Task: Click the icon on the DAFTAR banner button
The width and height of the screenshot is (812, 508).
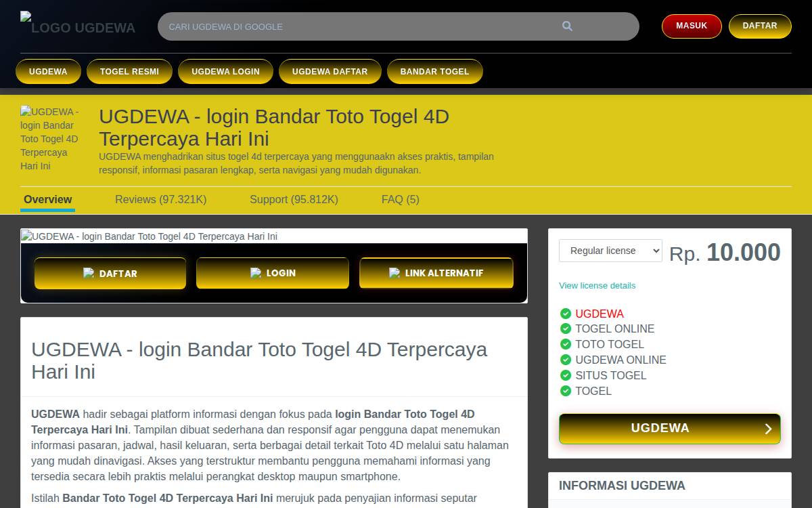Action: pyautogui.click(x=89, y=273)
